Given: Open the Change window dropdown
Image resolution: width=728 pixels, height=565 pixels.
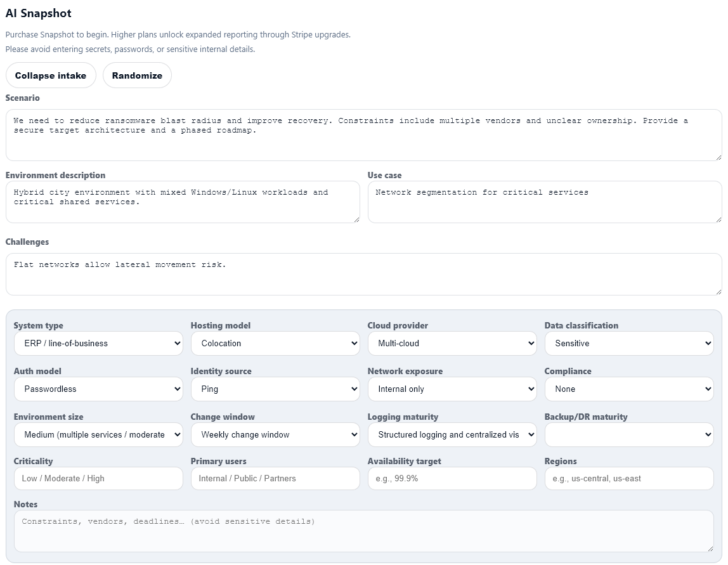Looking at the screenshot, I should [x=275, y=434].
